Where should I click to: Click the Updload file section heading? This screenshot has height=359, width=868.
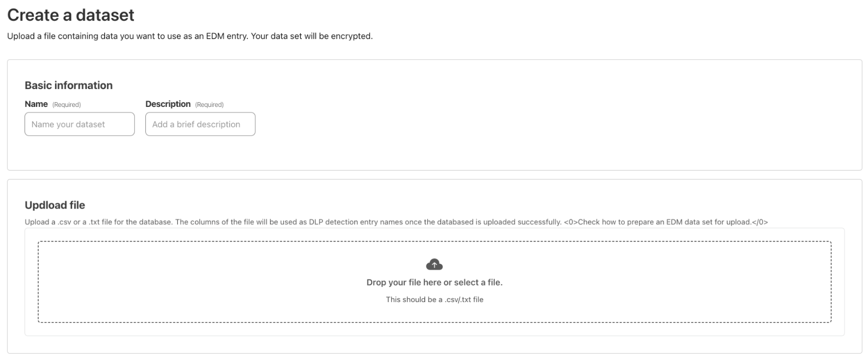[55, 205]
